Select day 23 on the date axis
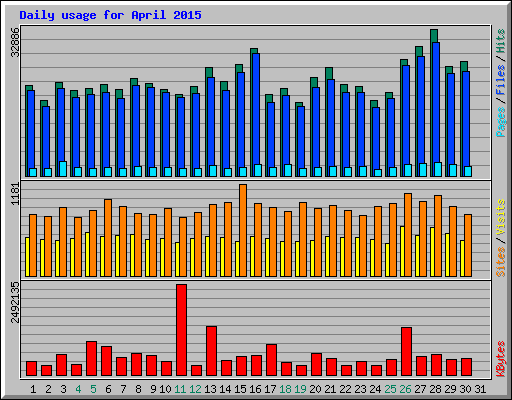Viewport: 512px width, 400px height. point(361,389)
